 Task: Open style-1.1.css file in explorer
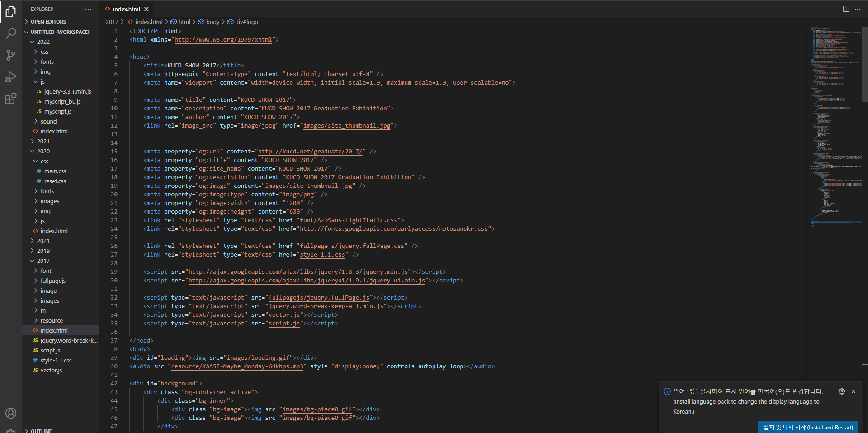(60, 360)
